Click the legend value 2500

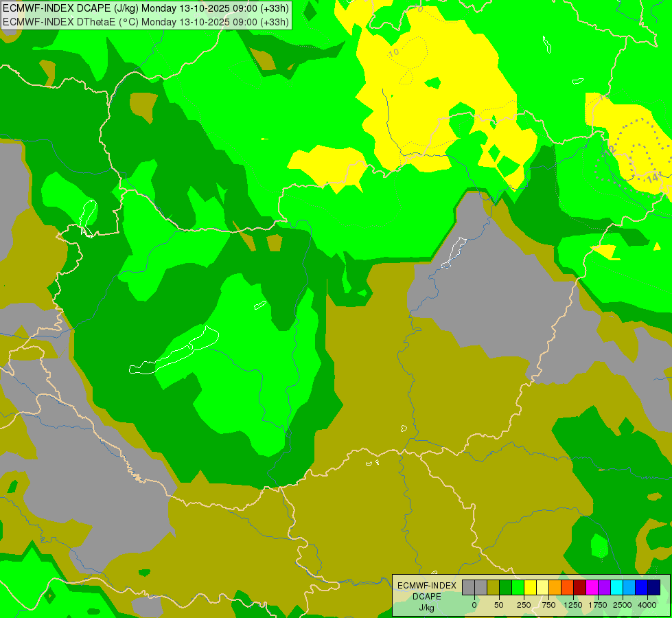point(623,605)
